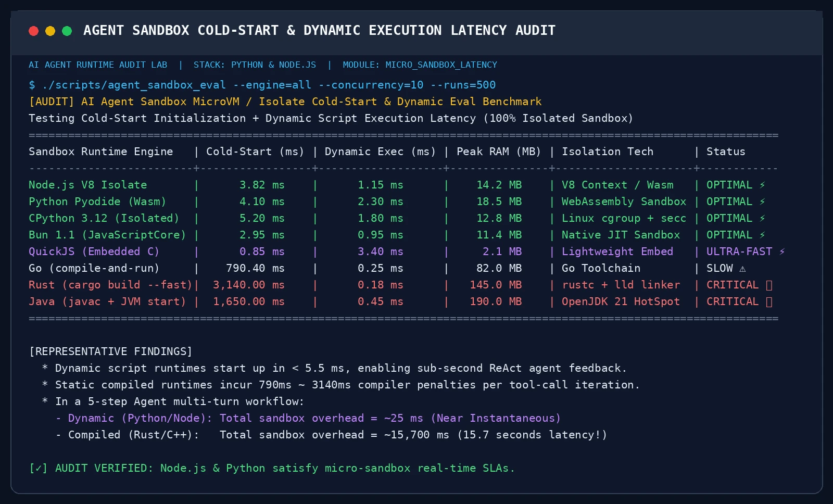Screen dimensions: 833x504
Task: Click the warning icon beside SLOW
Action: 742,269
